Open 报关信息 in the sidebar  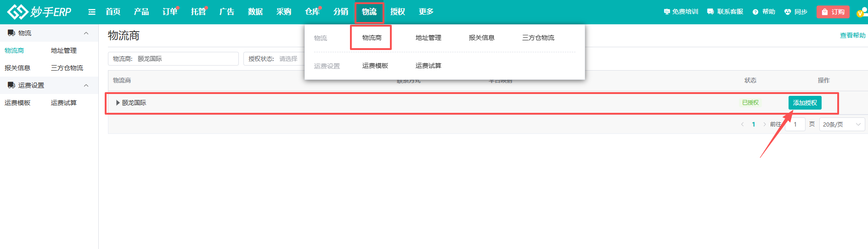[x=17, y=68]
